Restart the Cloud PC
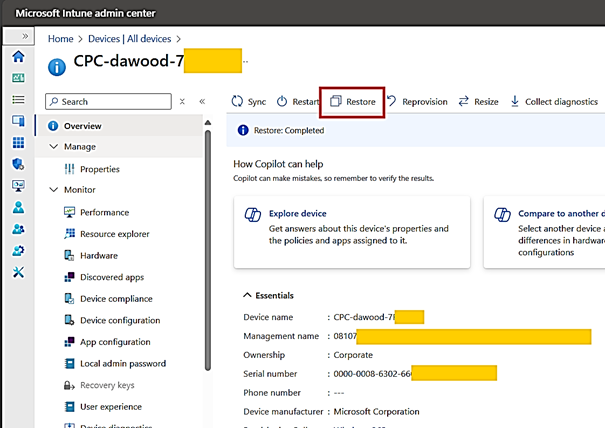The width and height of the screenshot is (605, 428). click(x=298, y=102)
